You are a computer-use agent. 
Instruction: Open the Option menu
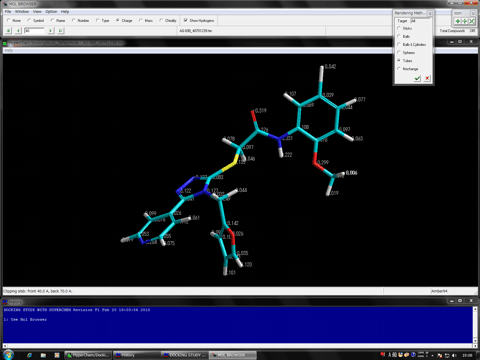tap(51, 12)
